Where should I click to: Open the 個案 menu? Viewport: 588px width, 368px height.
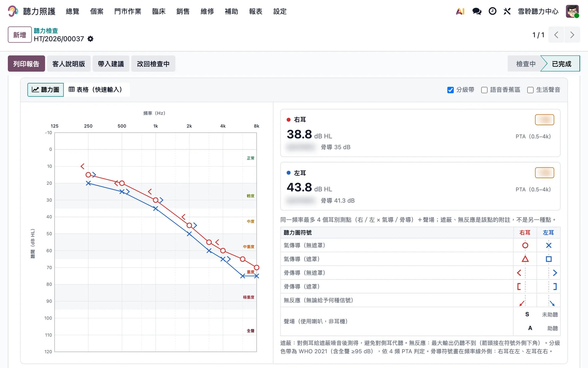click(x=97, y=11)
